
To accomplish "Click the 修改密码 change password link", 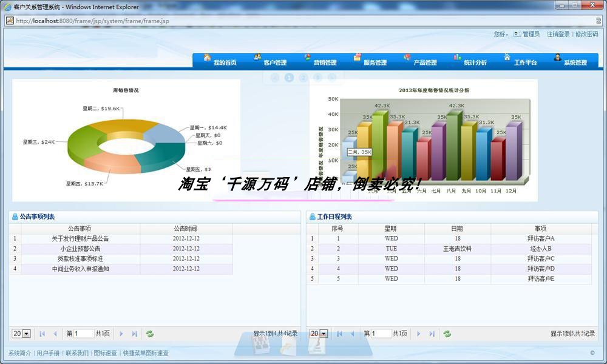I will [x=586, y=34].
